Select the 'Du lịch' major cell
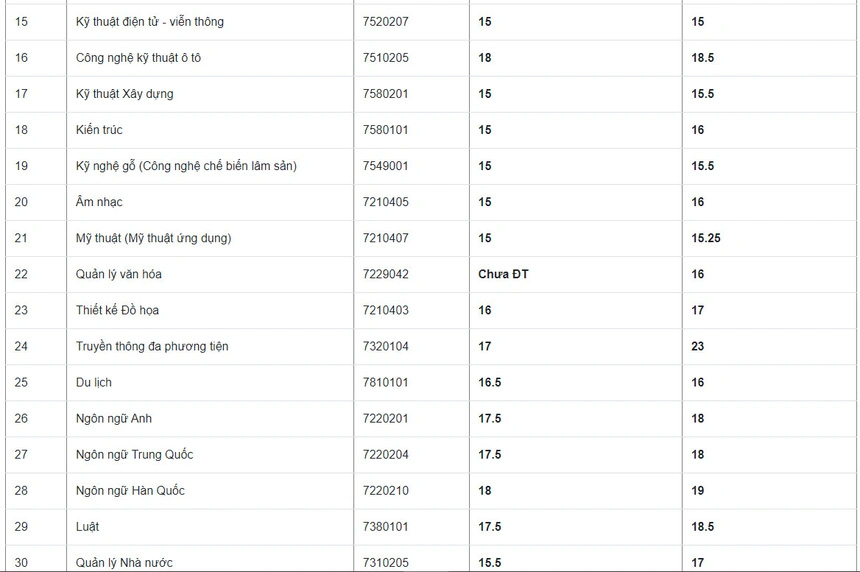 tap(94, 382)
